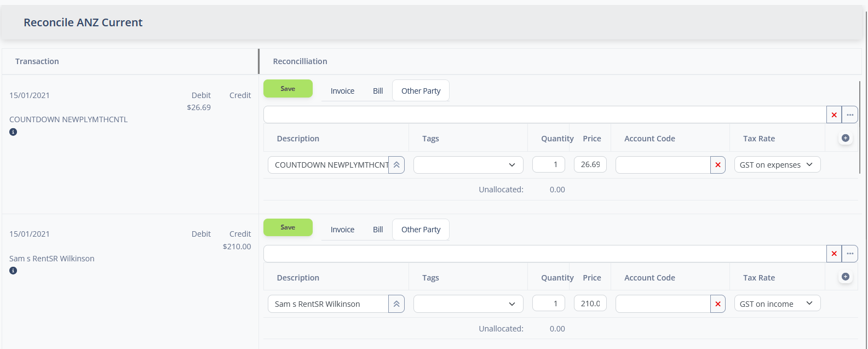This screenshot has height=349, width=868.
Task: Click the Quantity field for COUNTDOWN line
Action: [548, 164]
